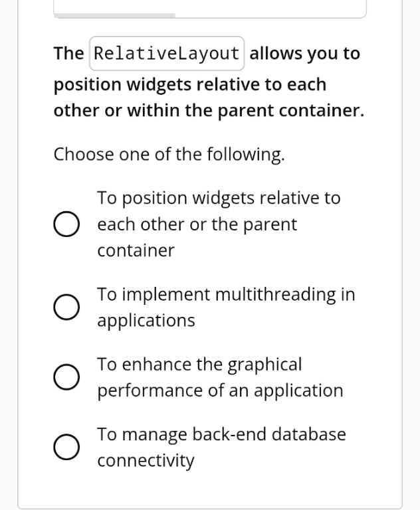Click the 'To position widgets relative to' answer text

(x=219, y=198)
